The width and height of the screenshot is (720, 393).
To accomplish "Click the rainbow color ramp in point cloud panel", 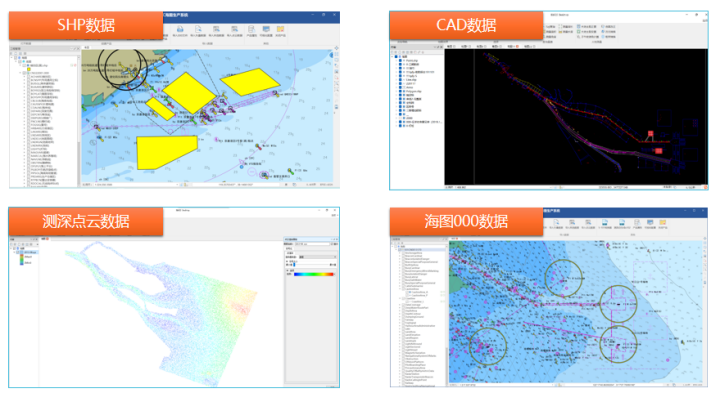I will 314,274.
